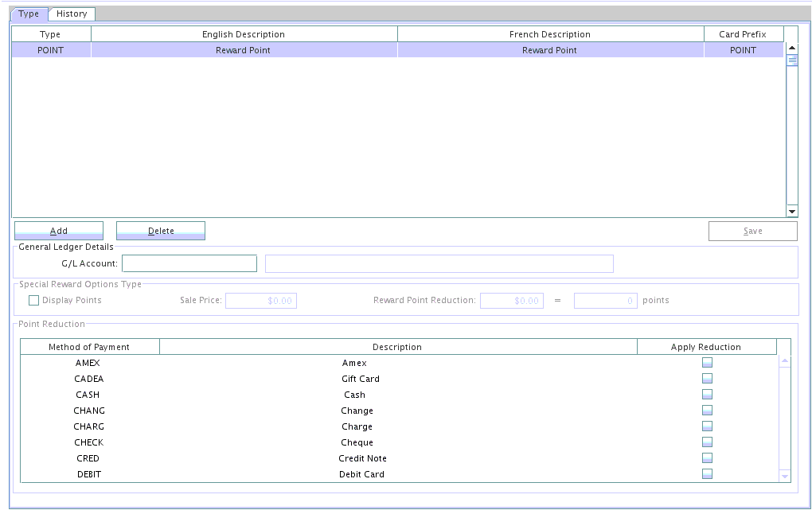Screen dimensions: 812x510
Task: Click the Add button
Action: pyautogui.click(x=59, y=231)
